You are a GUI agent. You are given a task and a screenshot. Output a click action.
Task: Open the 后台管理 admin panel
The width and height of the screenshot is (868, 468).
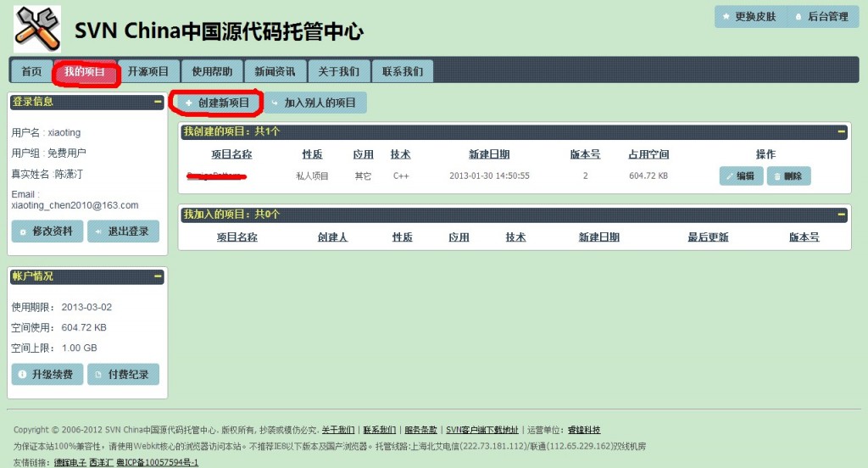(822, 17)
